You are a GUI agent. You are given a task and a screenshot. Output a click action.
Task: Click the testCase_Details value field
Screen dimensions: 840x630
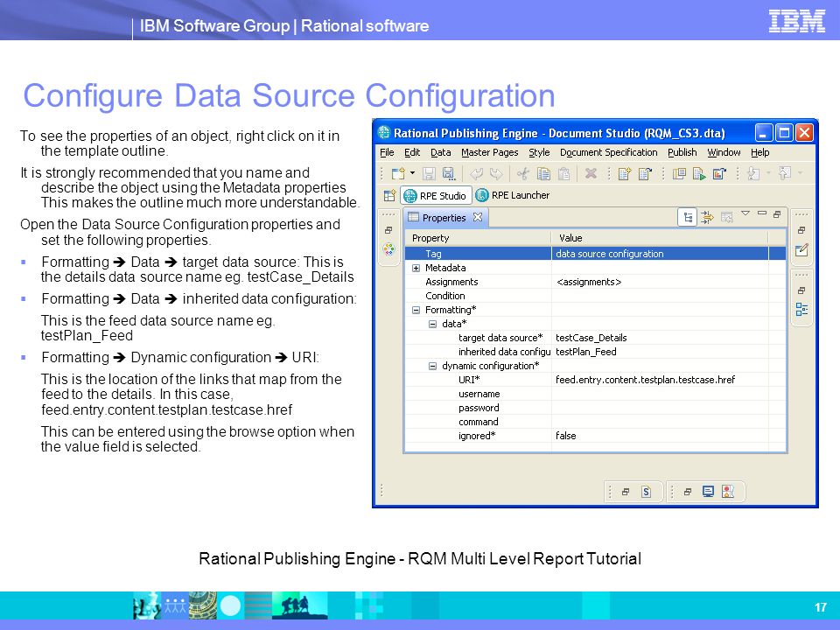(x=660, y=338)
